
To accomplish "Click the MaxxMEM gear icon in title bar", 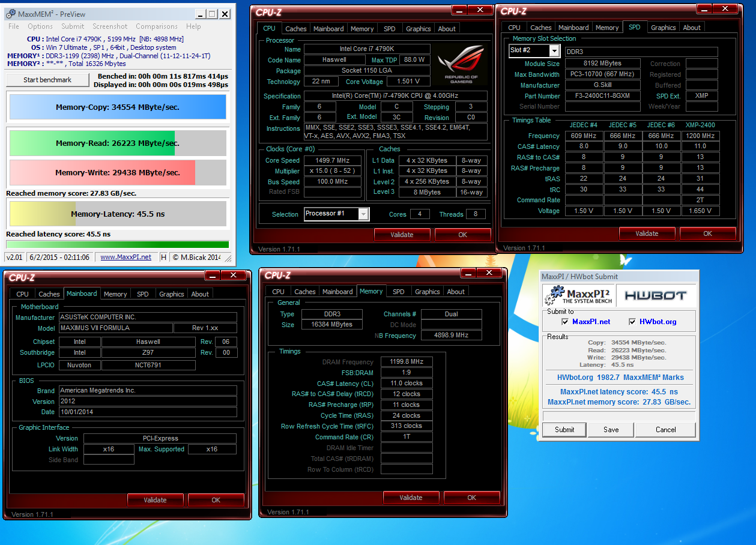I will pos(11,14).
